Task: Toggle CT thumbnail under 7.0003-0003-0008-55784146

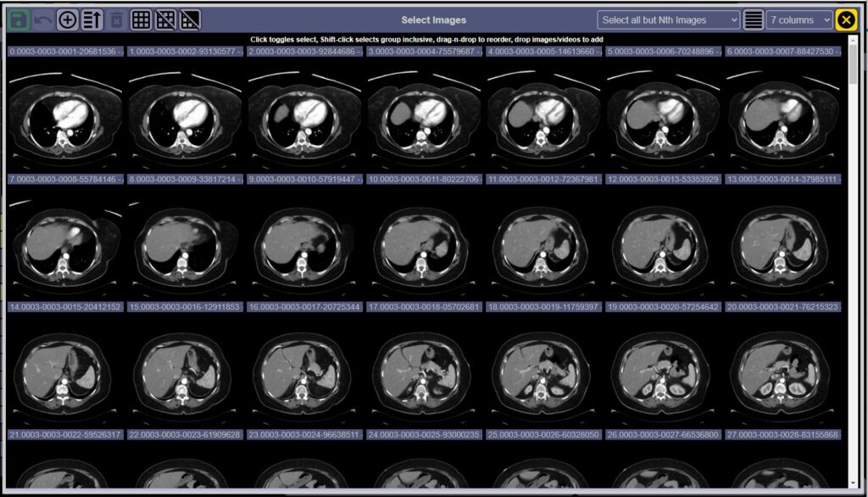Action: (x=65, y=243)
